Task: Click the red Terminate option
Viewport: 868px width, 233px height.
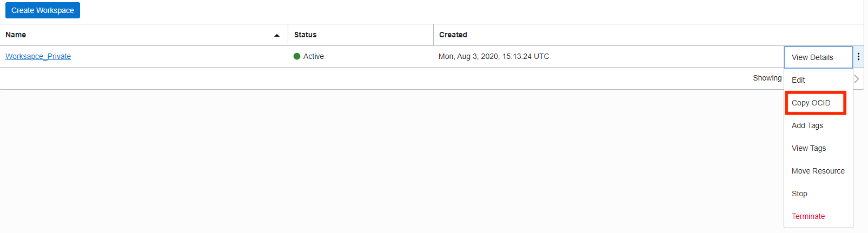Action: click(808, 216)
